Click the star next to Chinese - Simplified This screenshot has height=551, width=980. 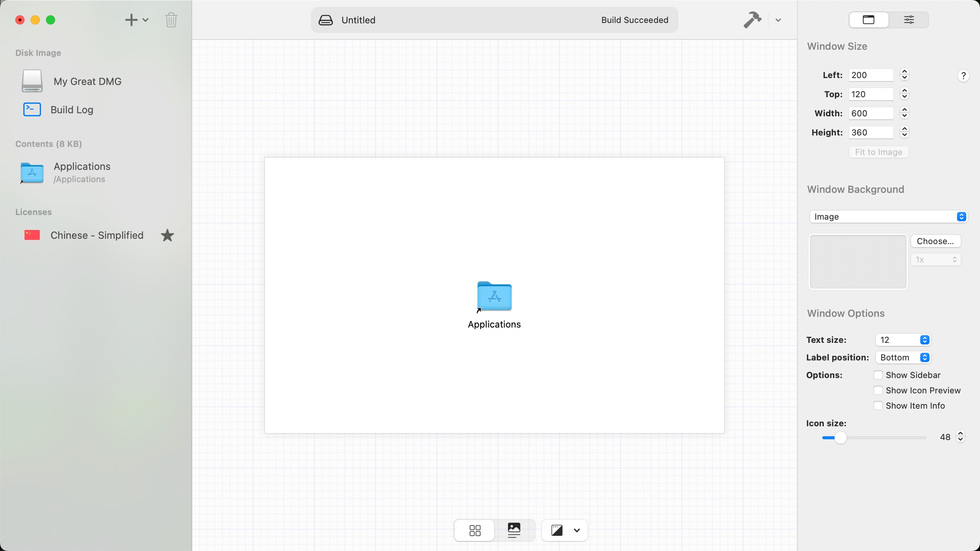click(167, 235)
